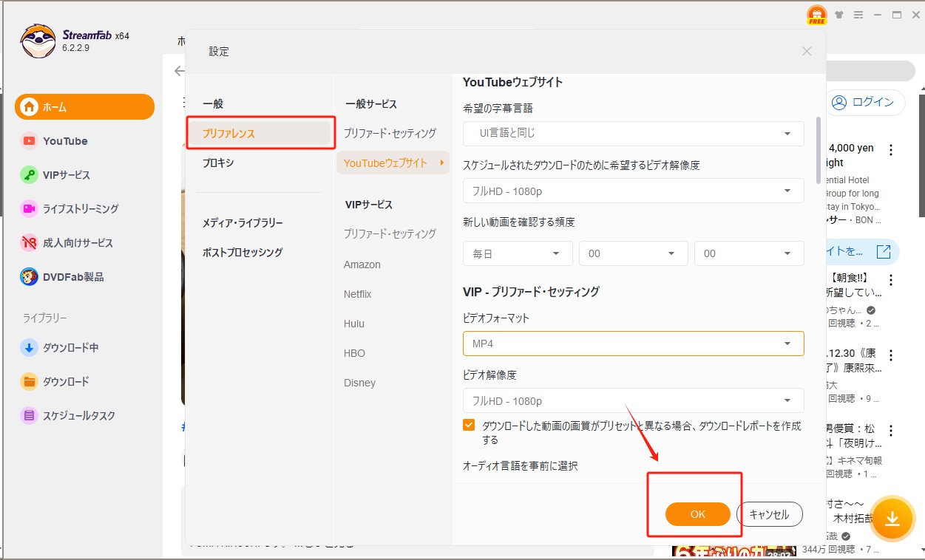Open the first 00 hour dropdown

(x=634, y=253)
